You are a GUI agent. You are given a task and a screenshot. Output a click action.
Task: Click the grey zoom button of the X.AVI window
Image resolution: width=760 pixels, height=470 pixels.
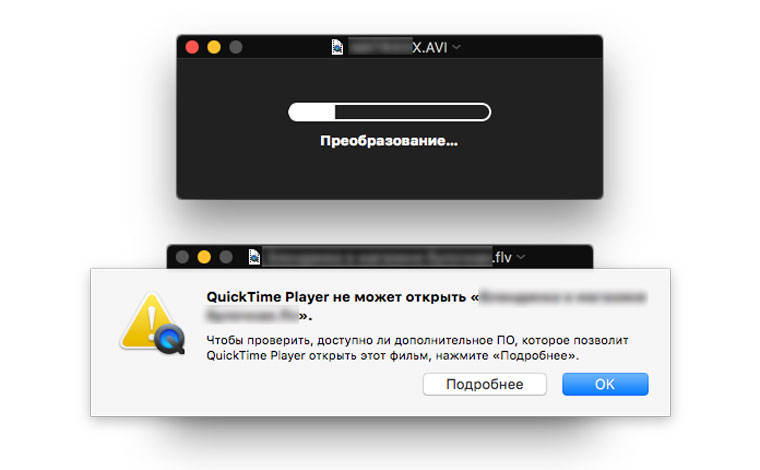click(x=236, y=47)
